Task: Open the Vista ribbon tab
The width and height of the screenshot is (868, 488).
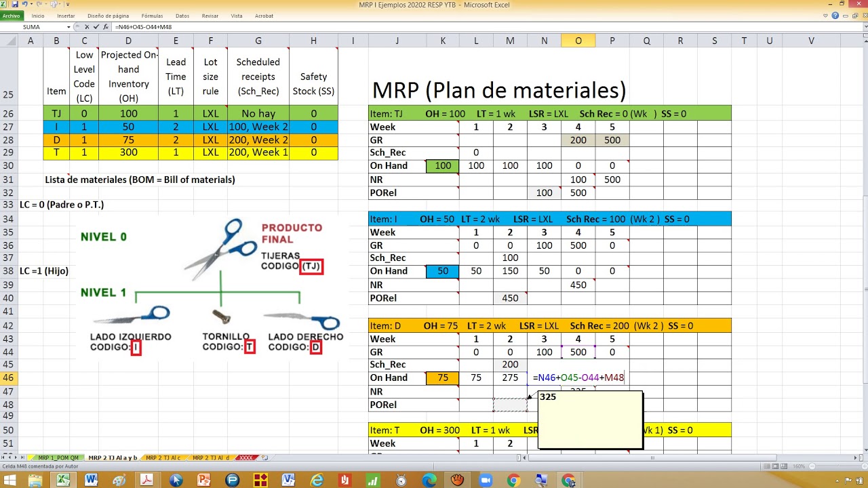Action: click(237, 16)
